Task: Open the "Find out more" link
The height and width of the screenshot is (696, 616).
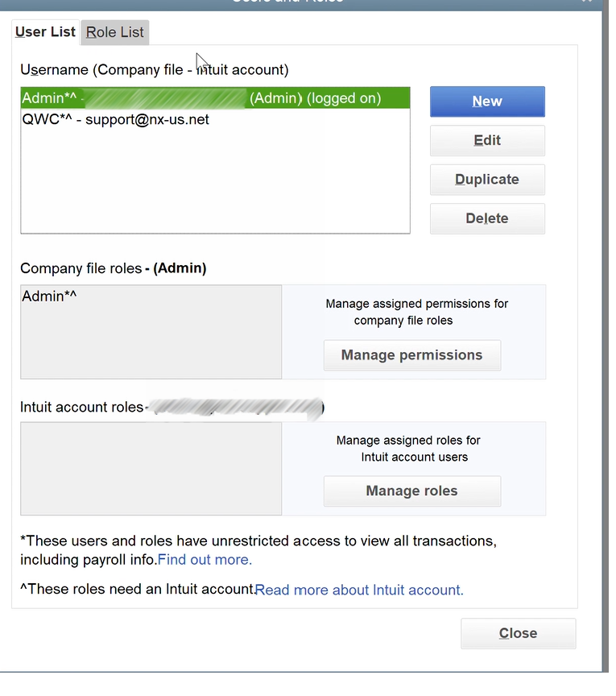Action: click(204, 559)
